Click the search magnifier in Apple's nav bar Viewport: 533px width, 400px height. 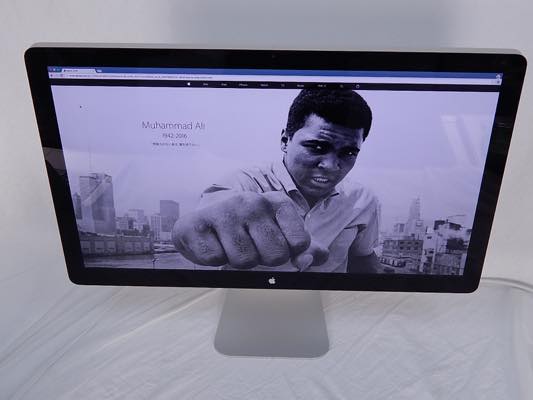(341, 86)
